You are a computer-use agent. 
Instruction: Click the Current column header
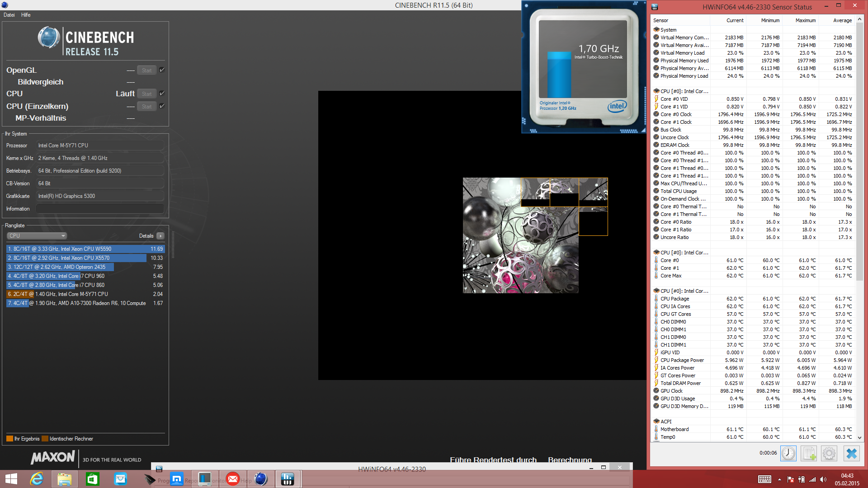point(728,20)
